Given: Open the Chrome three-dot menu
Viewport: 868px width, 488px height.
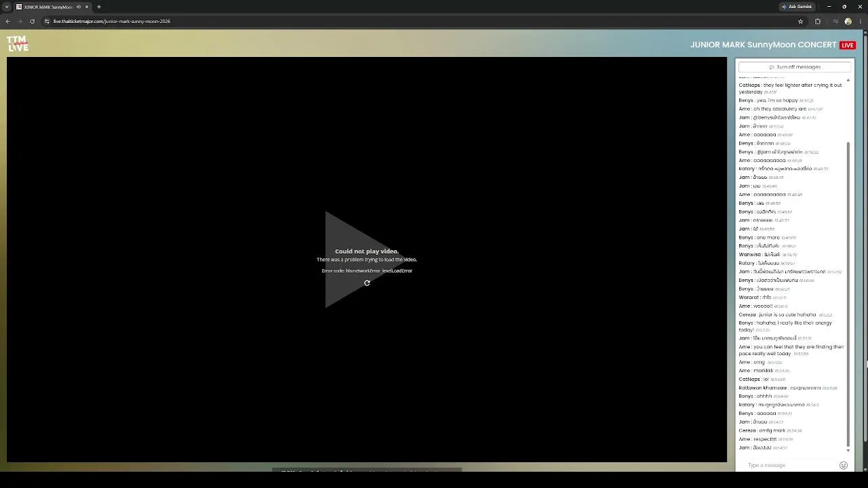Looking at the screenshot, I should pos(860,21).
